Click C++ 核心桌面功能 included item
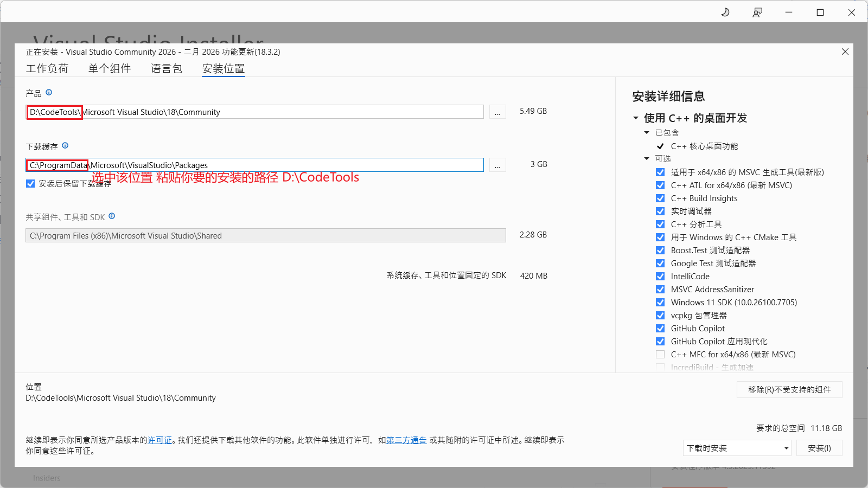This screenshot has height=488, width=868. point(704,146)
